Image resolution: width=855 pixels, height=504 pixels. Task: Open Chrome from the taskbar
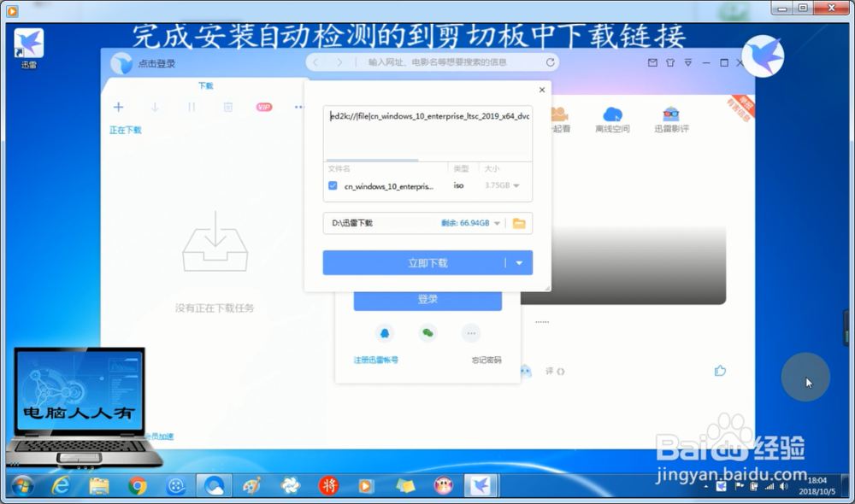pos(138,485)
